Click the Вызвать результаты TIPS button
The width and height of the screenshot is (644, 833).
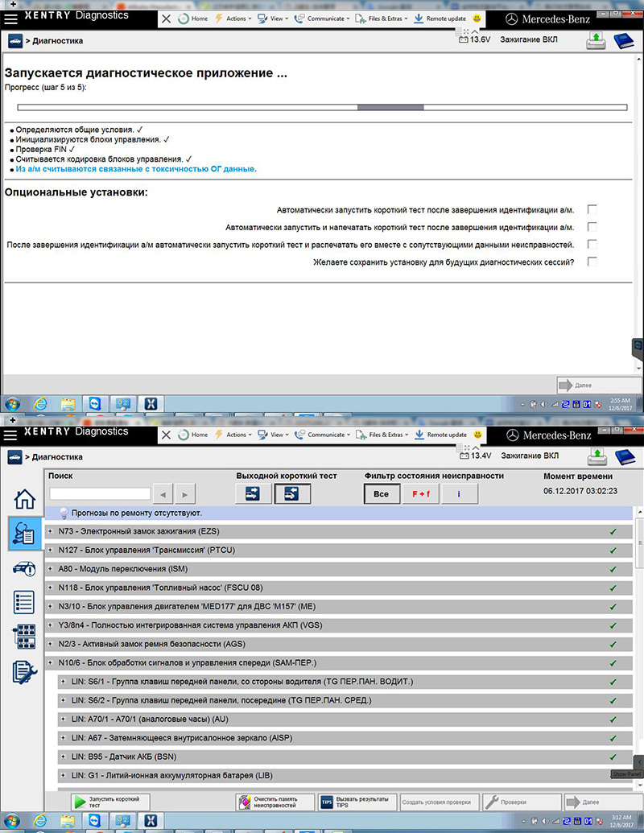pyautogui.click(x=357, y=802)
